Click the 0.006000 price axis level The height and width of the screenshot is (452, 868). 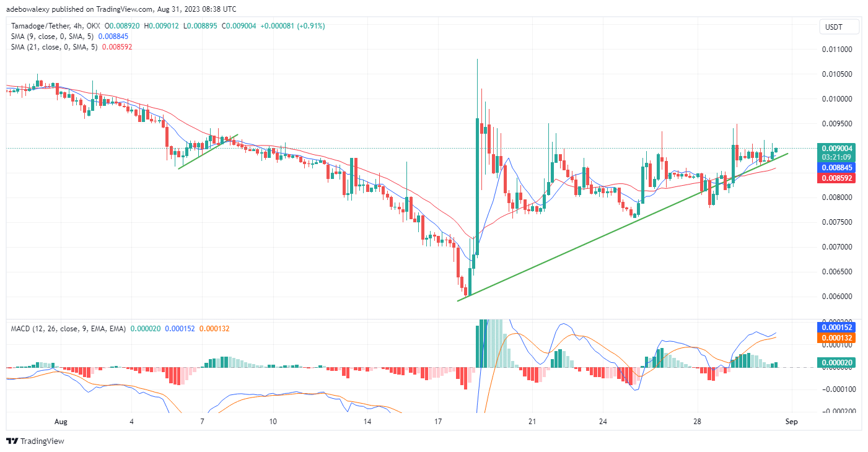coord(837,297)
